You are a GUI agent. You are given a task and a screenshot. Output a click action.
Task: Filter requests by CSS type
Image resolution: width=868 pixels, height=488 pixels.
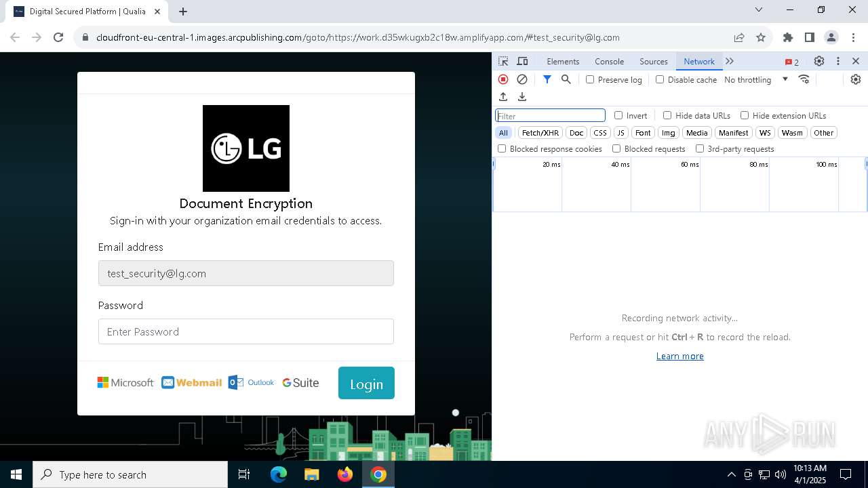pos(600,133)
